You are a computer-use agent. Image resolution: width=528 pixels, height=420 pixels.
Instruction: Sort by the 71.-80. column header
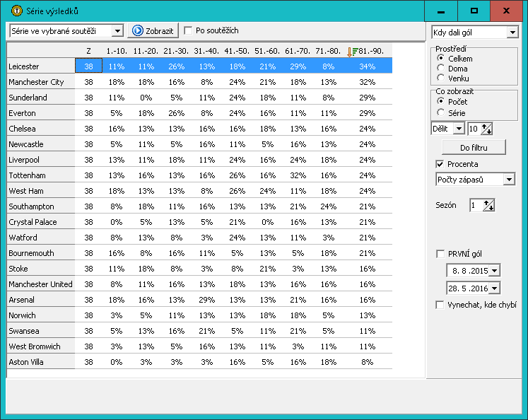pos(328,51)
